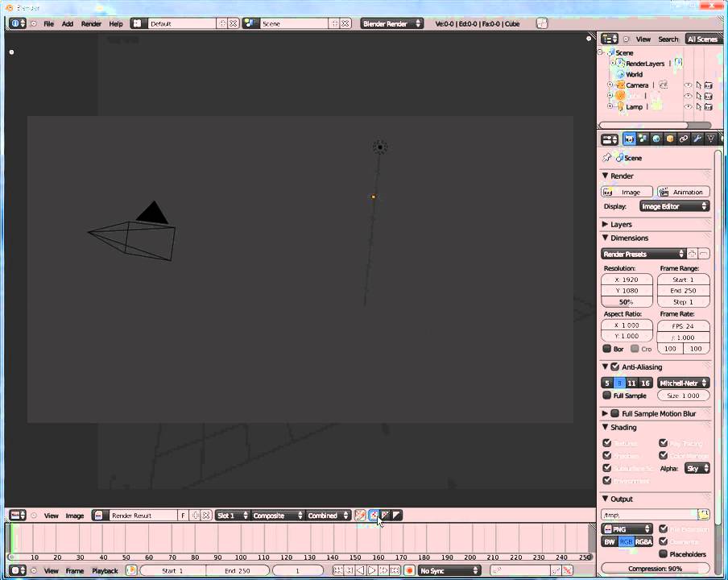Open the Scene properties tab icon
The height and width of the screenshot is (580, 728).
point(643,139)
